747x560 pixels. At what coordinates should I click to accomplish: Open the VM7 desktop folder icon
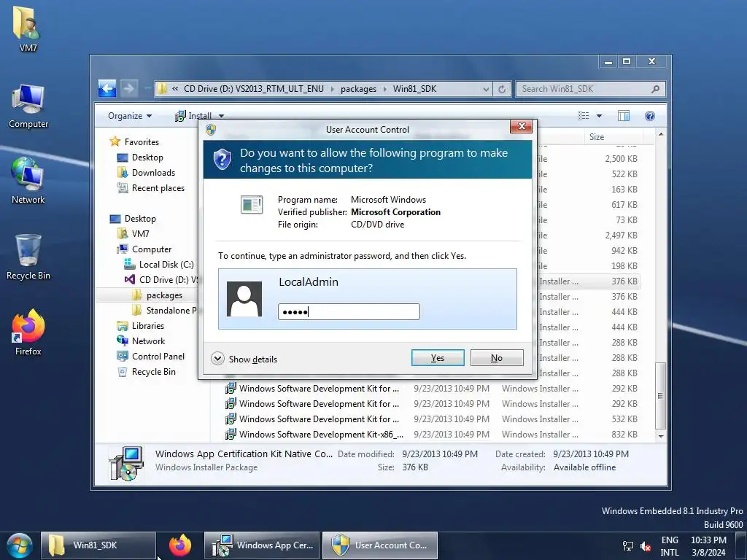point(27,28)
